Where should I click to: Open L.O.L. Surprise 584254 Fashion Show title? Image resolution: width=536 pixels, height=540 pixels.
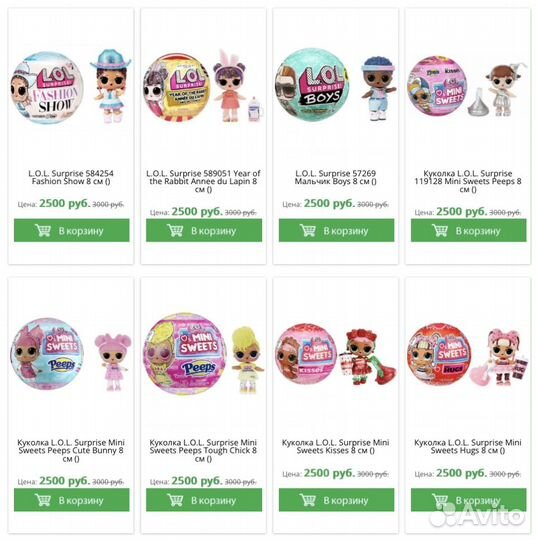71,177
